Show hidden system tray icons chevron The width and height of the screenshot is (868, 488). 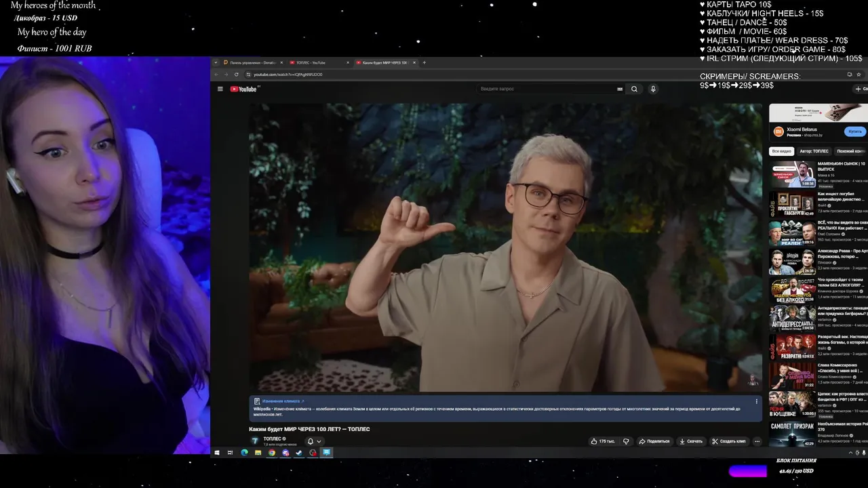pyautogui.click(x=851, y=453)
